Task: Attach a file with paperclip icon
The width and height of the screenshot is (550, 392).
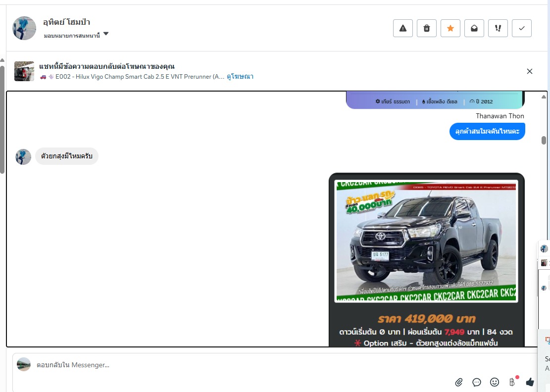Action: 459,382
